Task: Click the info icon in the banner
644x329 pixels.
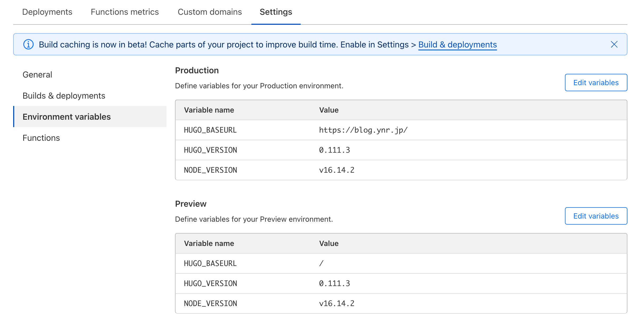Action: tap(28, 44)
